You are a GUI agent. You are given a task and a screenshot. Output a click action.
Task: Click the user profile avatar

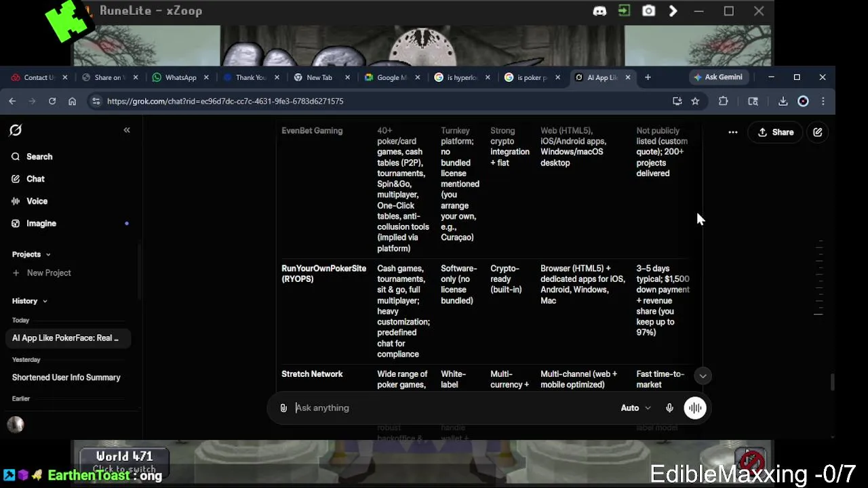pos(16,424)
